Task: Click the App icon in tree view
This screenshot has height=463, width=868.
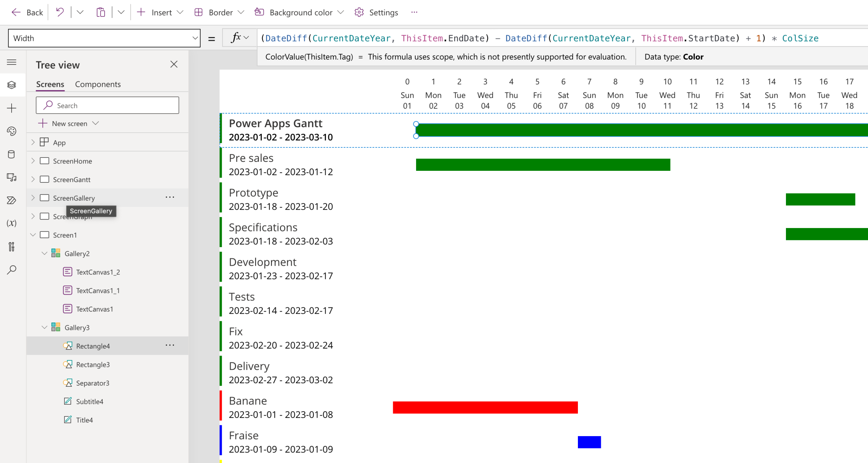Action: (x=44, y=142)
